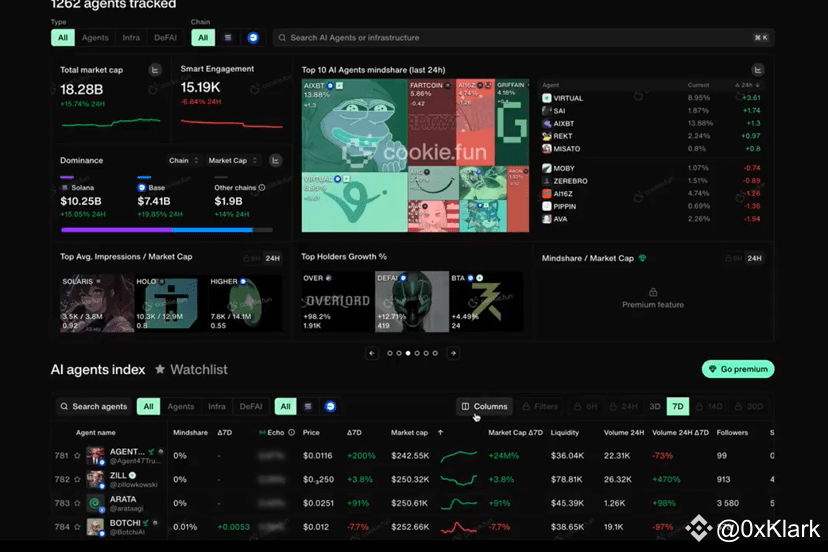Open the ZEREBRO agent in list
This screenshot has height=552, width=828.
click(x=570, y=181)
